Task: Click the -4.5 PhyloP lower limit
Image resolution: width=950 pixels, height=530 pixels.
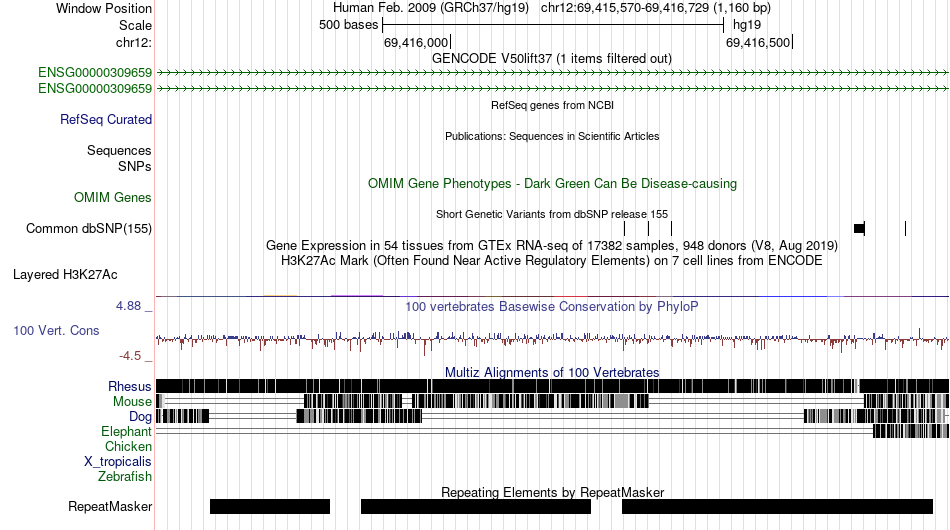Action: [x=130, y=356]
